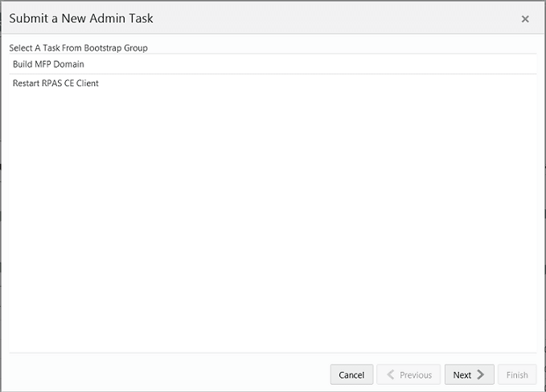Select the Build MFP Domain task
The height and width of the screenshot is (392, 546).
click(273, 64)
